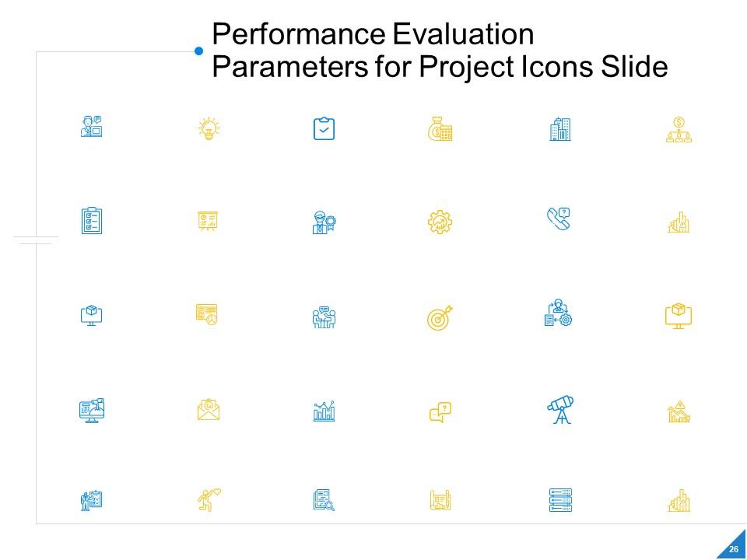Viewport: 747px width, 560px height.
Task: Click the yellow chat bubbles question icon
Action: click(x=440, y=411)
